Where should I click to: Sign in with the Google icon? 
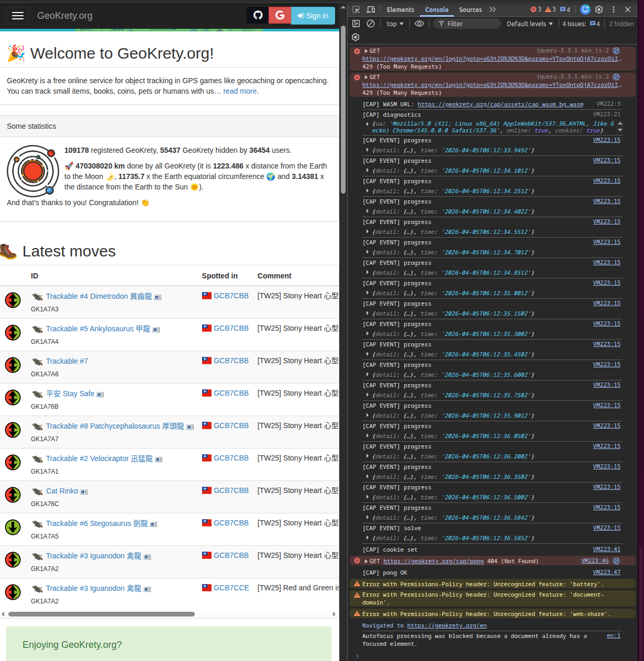[280, 15]
